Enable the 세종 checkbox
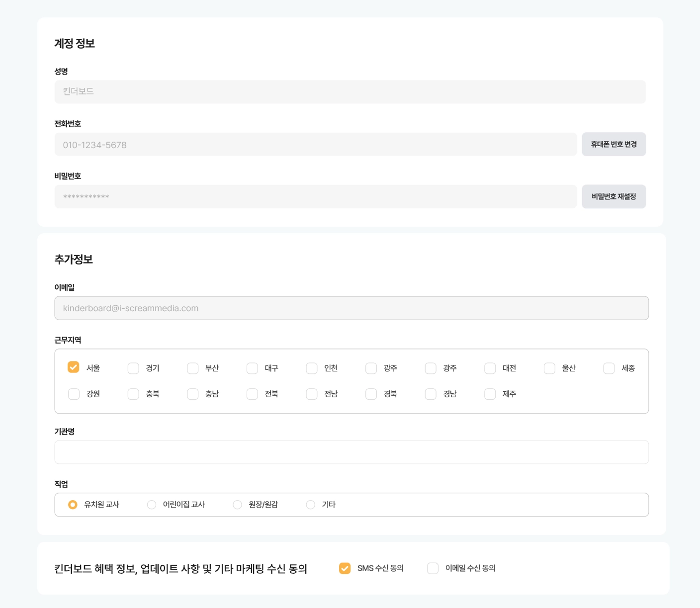Image resolution: width=700 pixels, height=608 pixels. click(x=609, y=368)
